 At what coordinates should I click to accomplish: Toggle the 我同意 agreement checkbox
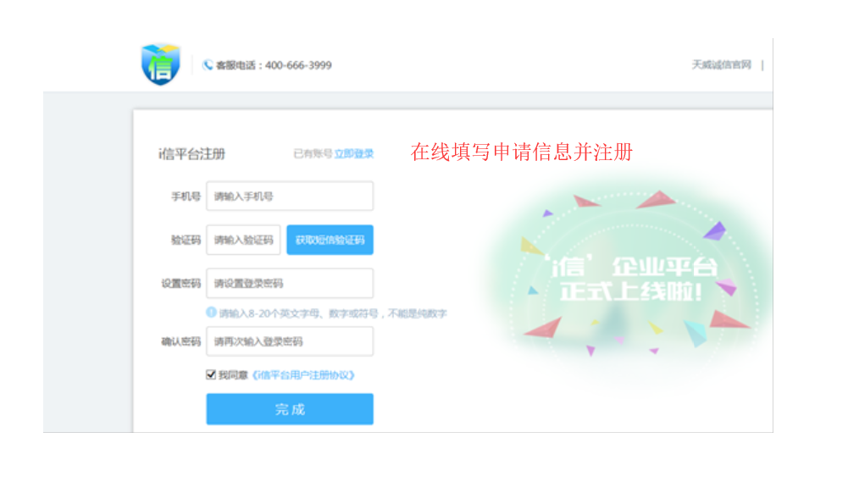pos(211,374)
